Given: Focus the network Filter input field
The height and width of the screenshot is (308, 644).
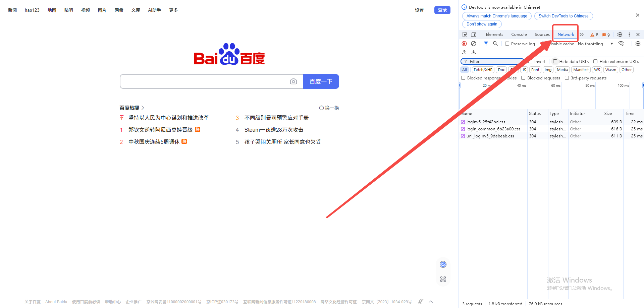Looking at the screenshot, I should click(492, 61).
